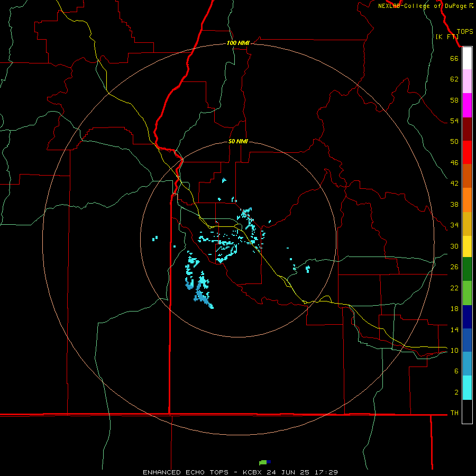This screenshot has height=476, width=476.
Task: Select the 24 JUN 25 date text
Action: point(288,472)
